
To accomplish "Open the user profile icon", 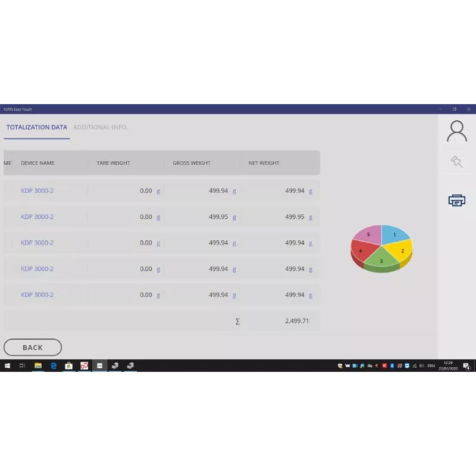I will point(456,131).
